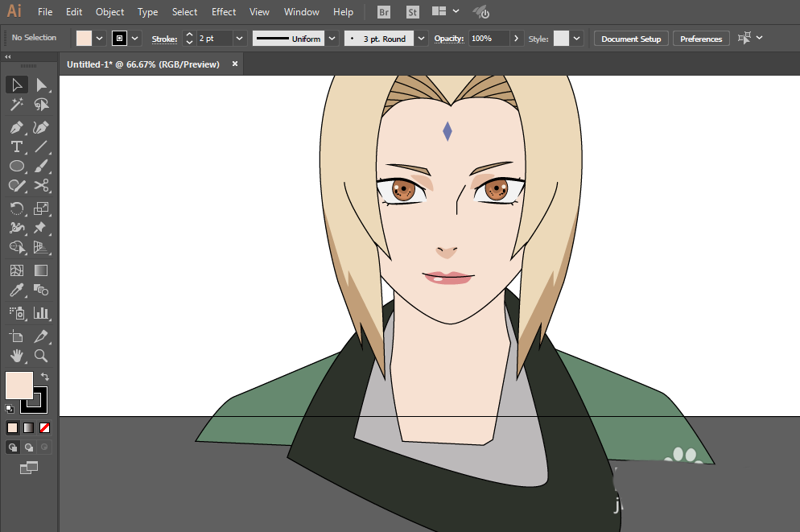
Task: Activate the Hand tool
Action: click(16, 356)
